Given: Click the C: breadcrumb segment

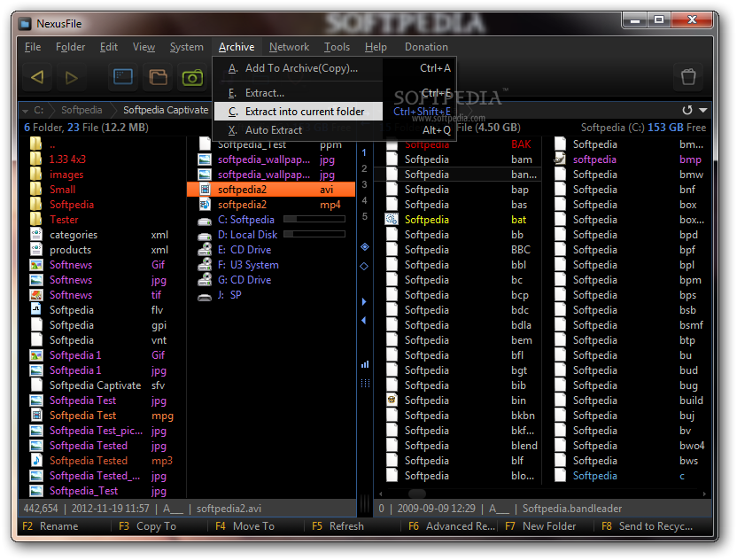Looking at the screenshot, I should click(x=39, y=110).
